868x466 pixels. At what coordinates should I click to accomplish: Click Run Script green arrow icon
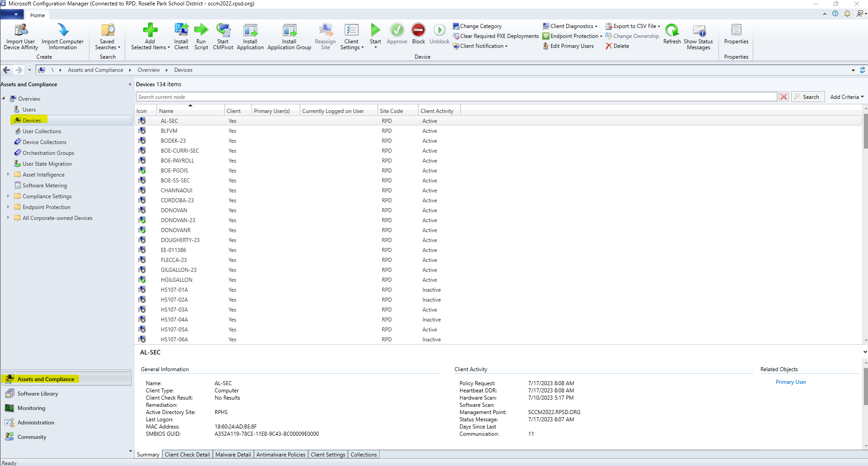(201, 30)
